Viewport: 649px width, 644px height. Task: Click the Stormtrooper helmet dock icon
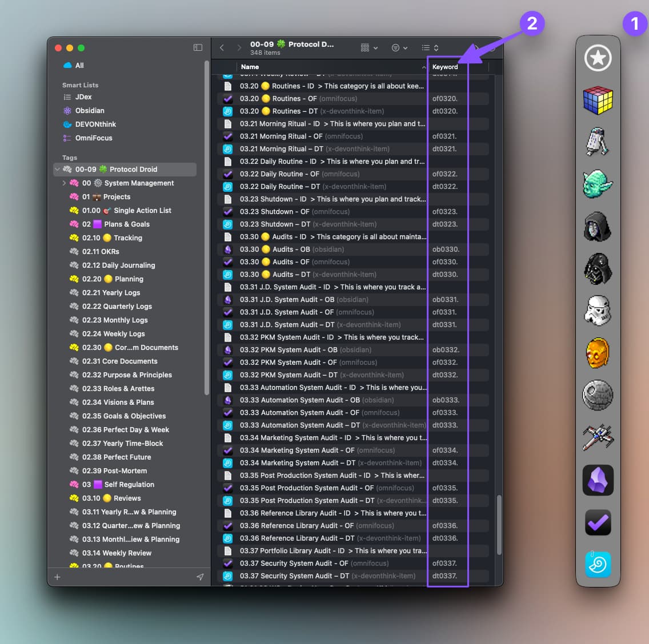(598, 311)
